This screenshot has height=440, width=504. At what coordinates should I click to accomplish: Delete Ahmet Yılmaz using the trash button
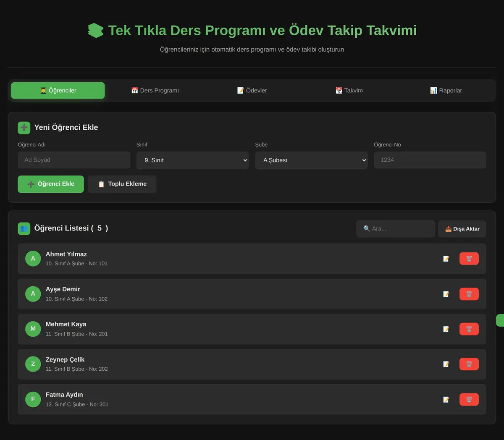coord(469,259)
